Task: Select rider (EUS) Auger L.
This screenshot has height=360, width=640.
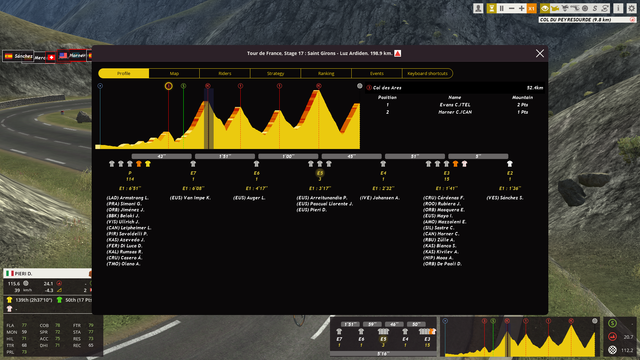Action: [x=249, y=198]
